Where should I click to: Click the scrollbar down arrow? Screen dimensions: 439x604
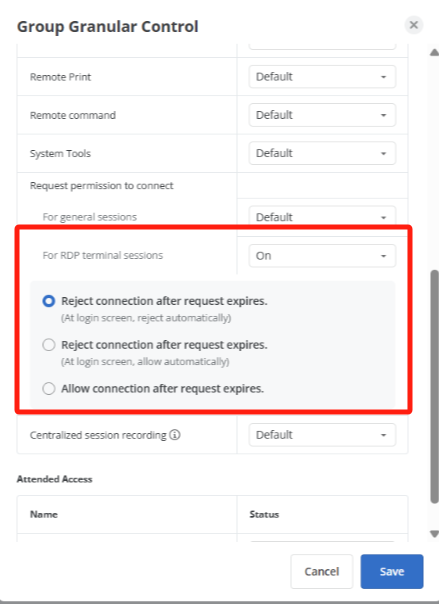(x=434, y=534)
